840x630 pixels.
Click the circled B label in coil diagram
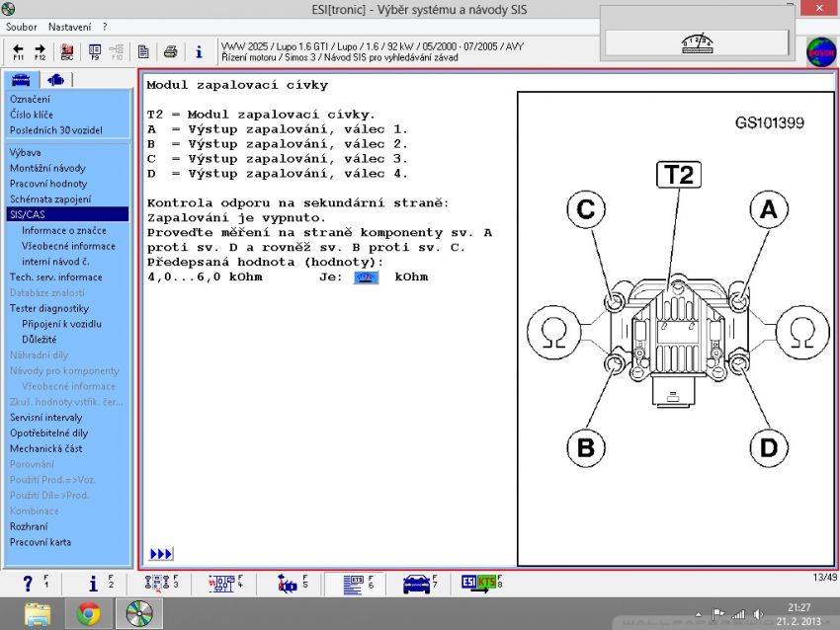586,447
